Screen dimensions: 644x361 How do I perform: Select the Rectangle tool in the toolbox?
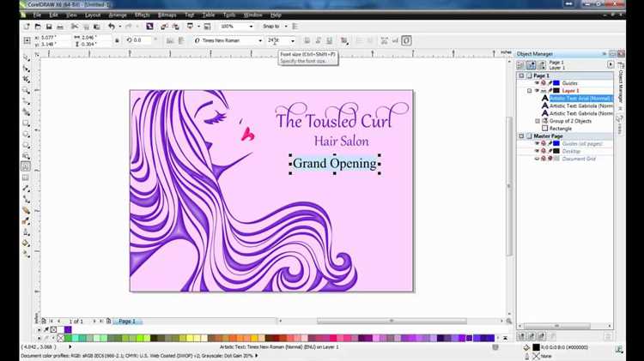(x=26, y=123)
